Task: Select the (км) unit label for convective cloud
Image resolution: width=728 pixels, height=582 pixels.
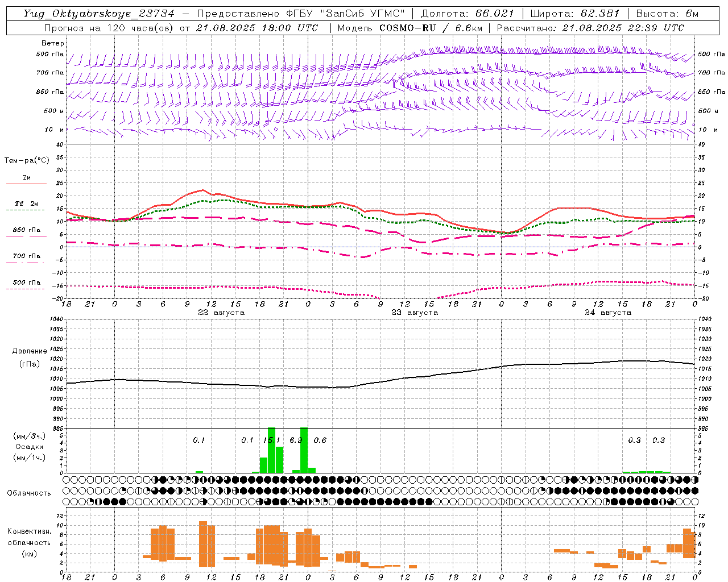Action: pyautogui.click(x=30, y=554)
